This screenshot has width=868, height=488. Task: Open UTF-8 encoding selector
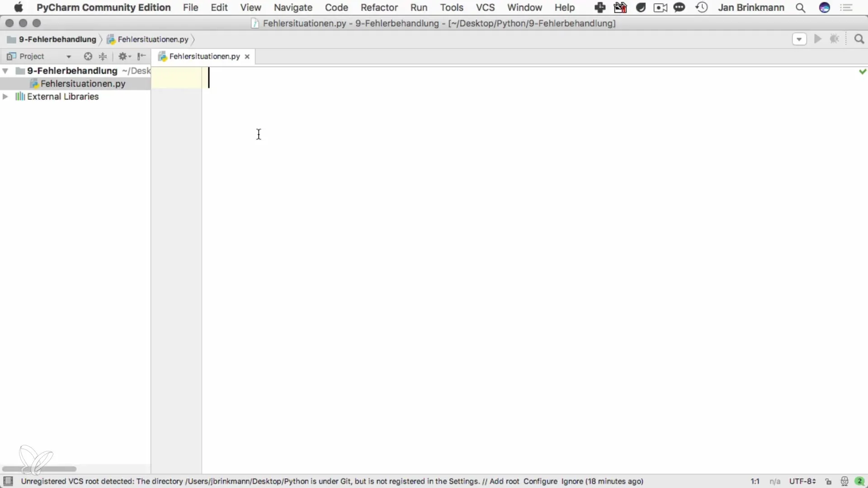802,481
